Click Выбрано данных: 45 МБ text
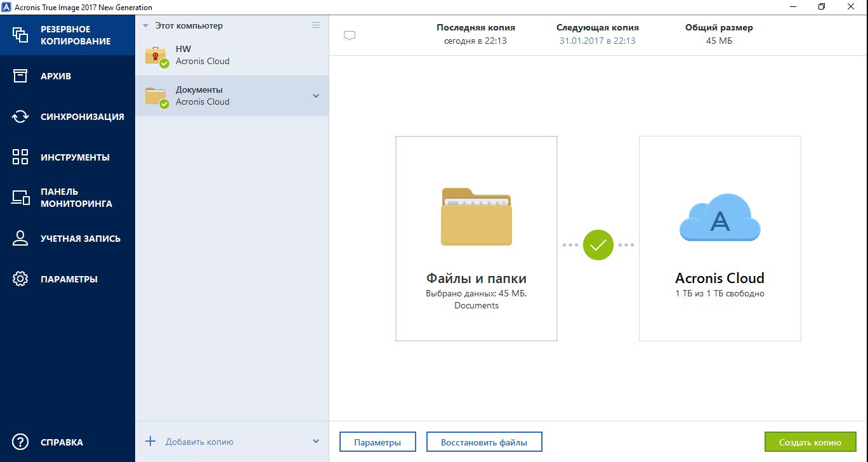The width and height of the screenshot is (868, 462). pos(477,294)
